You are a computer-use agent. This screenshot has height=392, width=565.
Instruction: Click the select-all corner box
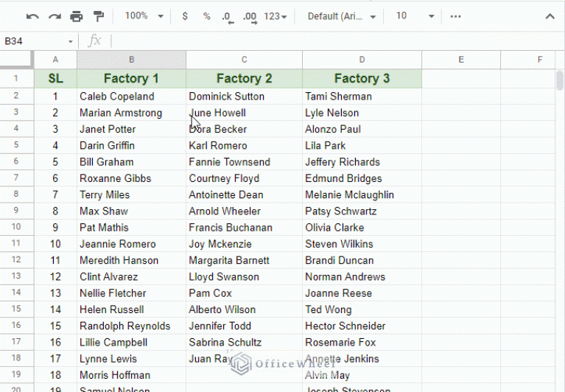coord(17,60)
